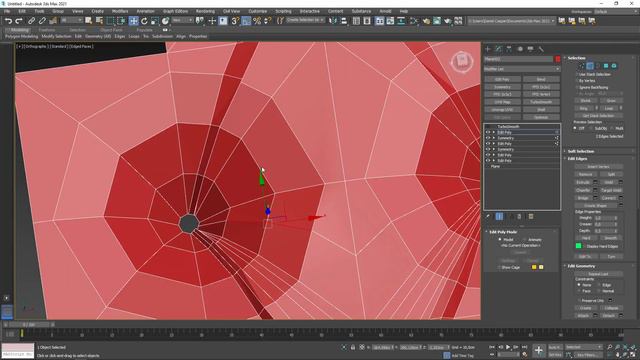The height and width of the screenshot is (360, 640).
Task: Enable Preserve UVs checkbox
Action: point(579,300)
